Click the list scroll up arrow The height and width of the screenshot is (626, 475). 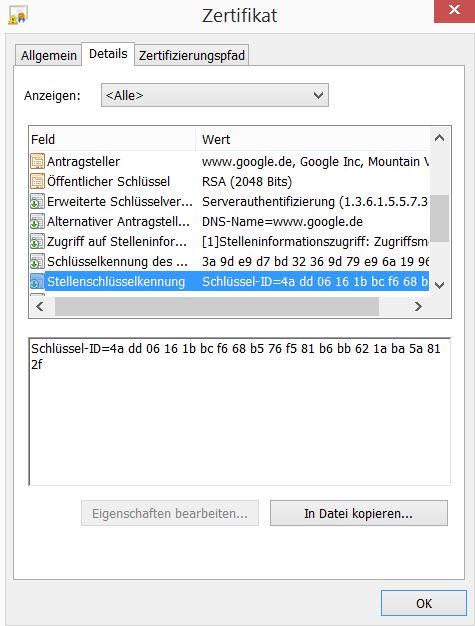coord(439,138)
